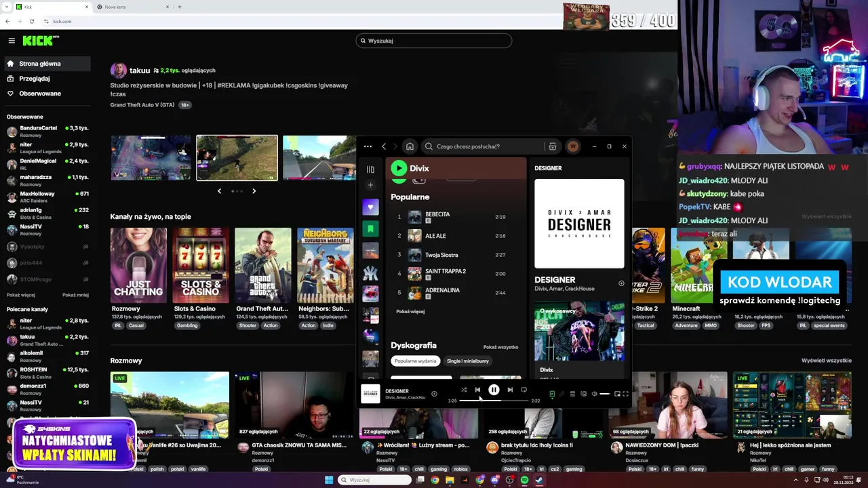The width and height of the screenshot is (868, 488).
Task: Open the browse icon inside Spotify's search bar
Action: pos(553,146)
